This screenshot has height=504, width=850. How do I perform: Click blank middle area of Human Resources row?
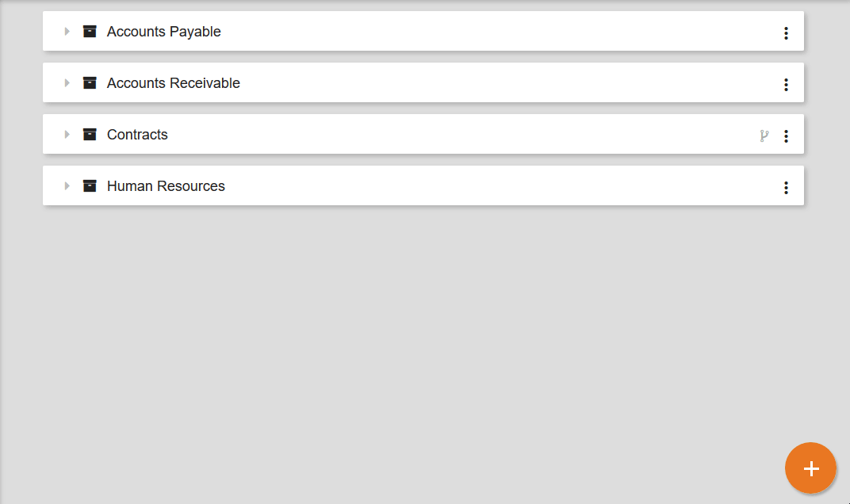476,186
